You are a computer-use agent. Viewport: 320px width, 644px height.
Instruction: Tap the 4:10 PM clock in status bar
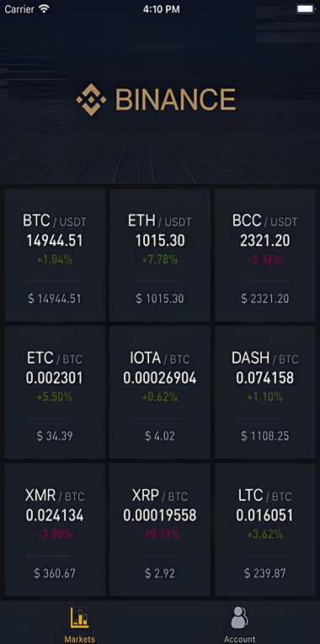click(161, 9)
